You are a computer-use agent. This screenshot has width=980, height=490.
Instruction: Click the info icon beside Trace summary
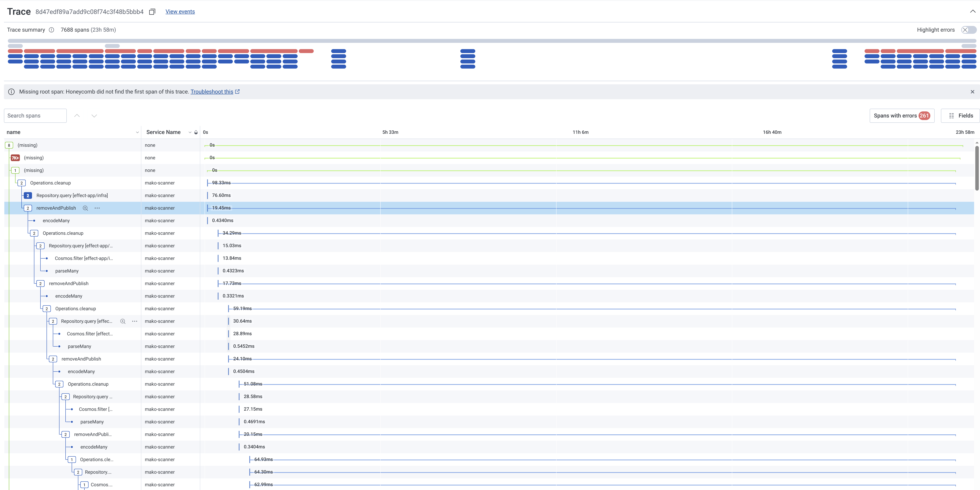coord(52,30)
